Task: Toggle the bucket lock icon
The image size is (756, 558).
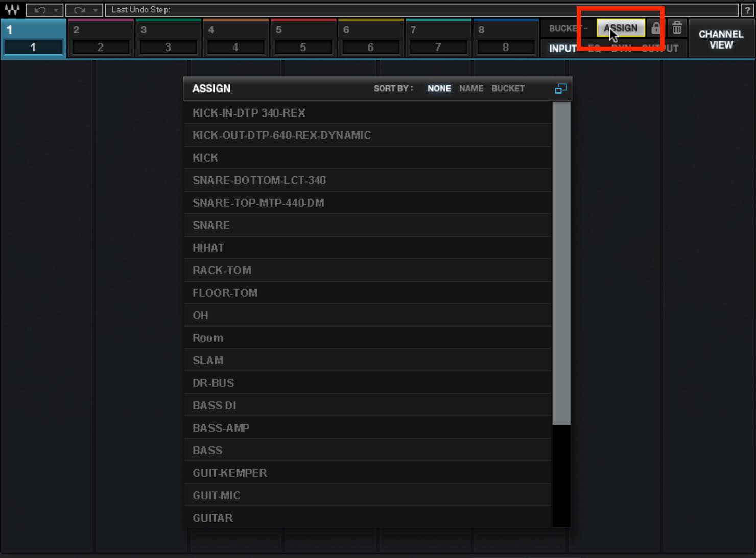Action: pos(656,28)
